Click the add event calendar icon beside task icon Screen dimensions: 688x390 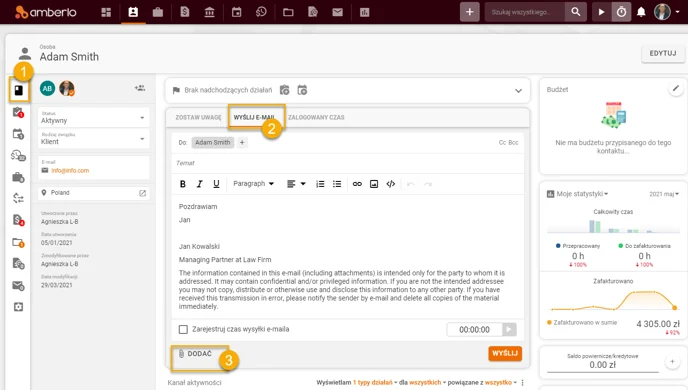click(x=302, y=90)
